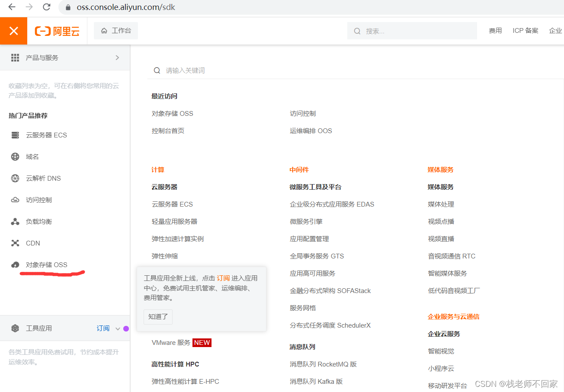Click the 产品与服务 grid icon
Screen dimensions: 564x392
15,57
